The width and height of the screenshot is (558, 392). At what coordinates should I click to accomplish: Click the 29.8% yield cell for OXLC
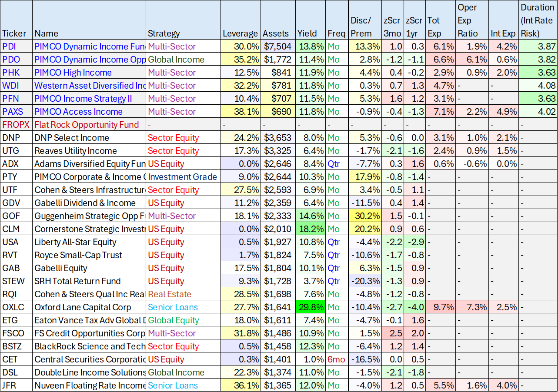pyautogui.click(x=311, y=307)
